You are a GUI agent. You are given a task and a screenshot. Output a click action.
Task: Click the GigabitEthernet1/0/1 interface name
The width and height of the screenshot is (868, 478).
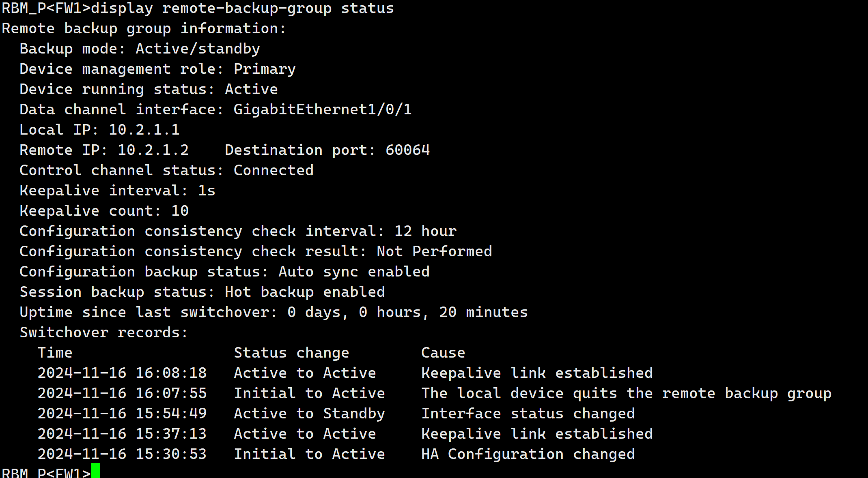(x=322, y=110)
